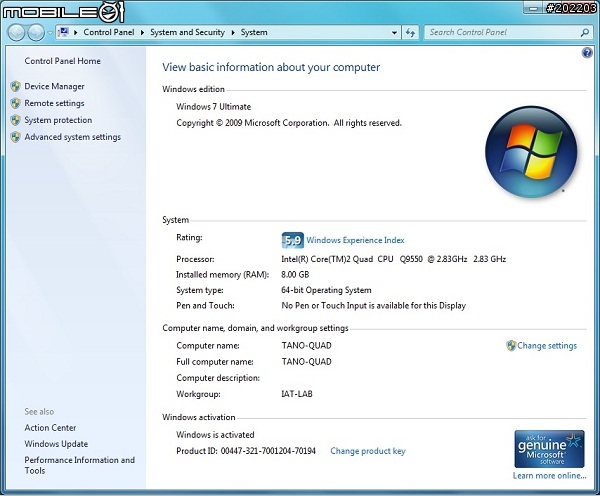600x496 pixels.
Task: Expand the arrow before Control Panel breadcrumb
Action: point(75,33)
